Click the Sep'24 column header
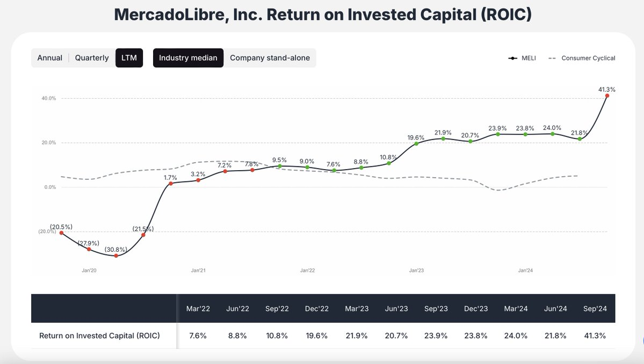Image resolution: width=644 pixels, height=364 pixels. [x=596, y=308]
